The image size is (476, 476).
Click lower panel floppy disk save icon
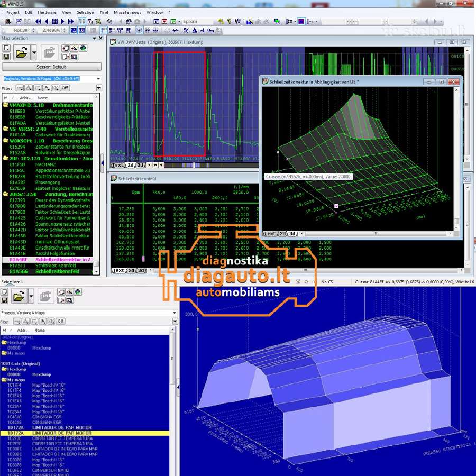[x=4, y=300]
